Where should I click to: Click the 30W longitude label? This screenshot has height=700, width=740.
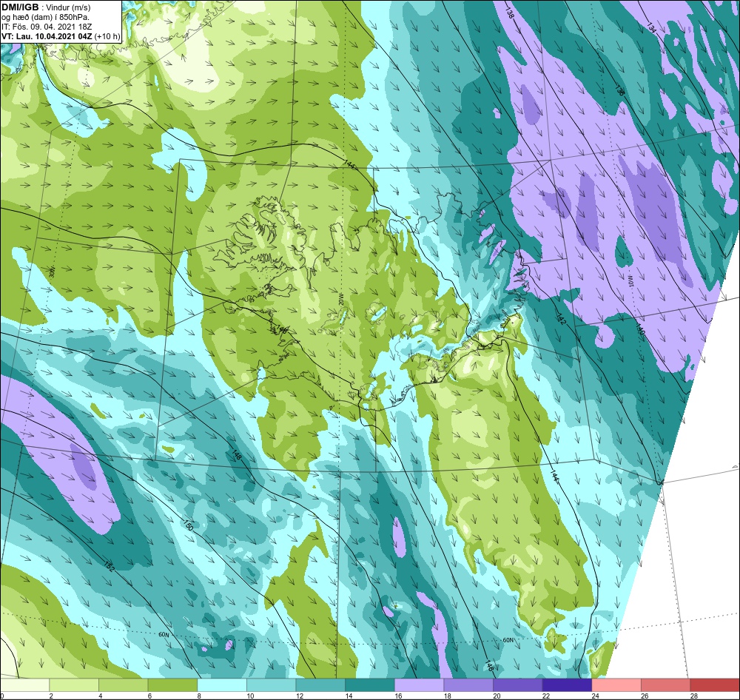(52, 272)
